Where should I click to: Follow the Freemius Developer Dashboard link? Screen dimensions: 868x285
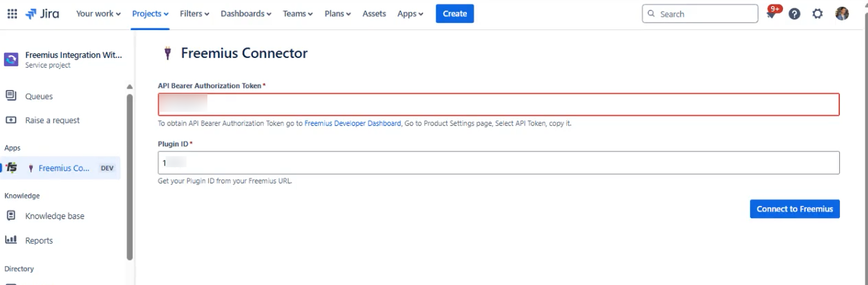352,123
